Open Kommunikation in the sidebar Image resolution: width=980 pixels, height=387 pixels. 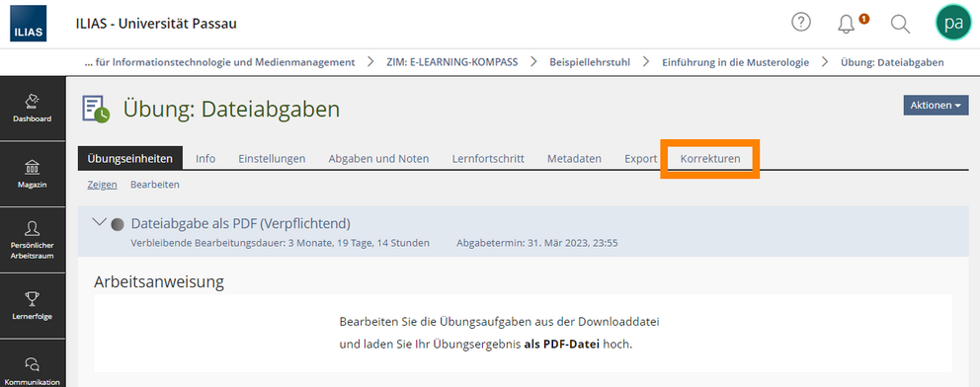tap(33, 371)
